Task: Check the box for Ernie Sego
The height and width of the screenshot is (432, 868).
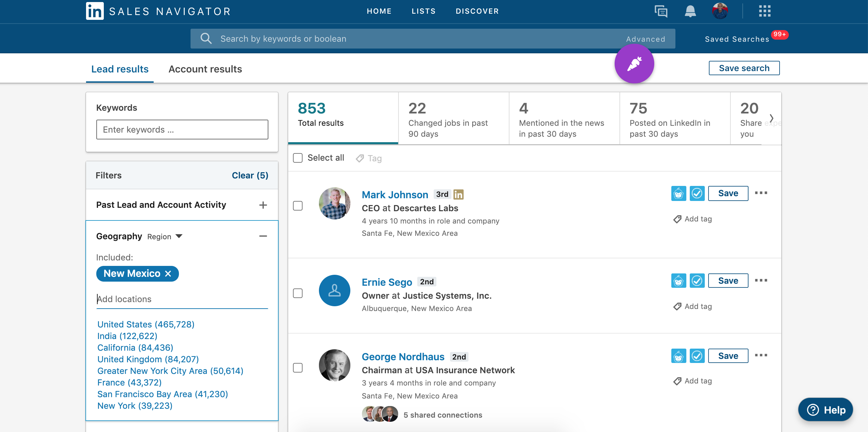Action: (x=298, y=293)
